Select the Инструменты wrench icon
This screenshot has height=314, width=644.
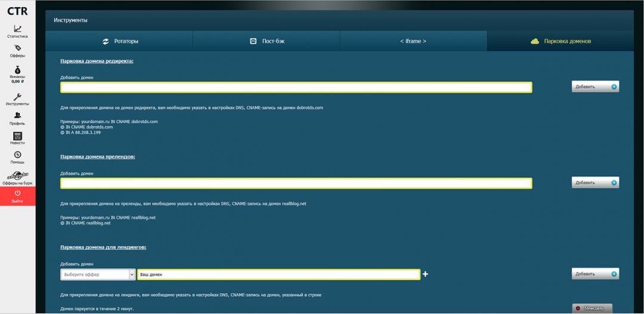17,98
